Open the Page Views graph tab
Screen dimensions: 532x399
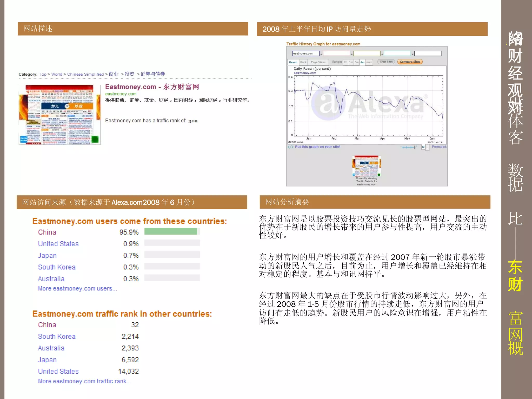point(318,62)
